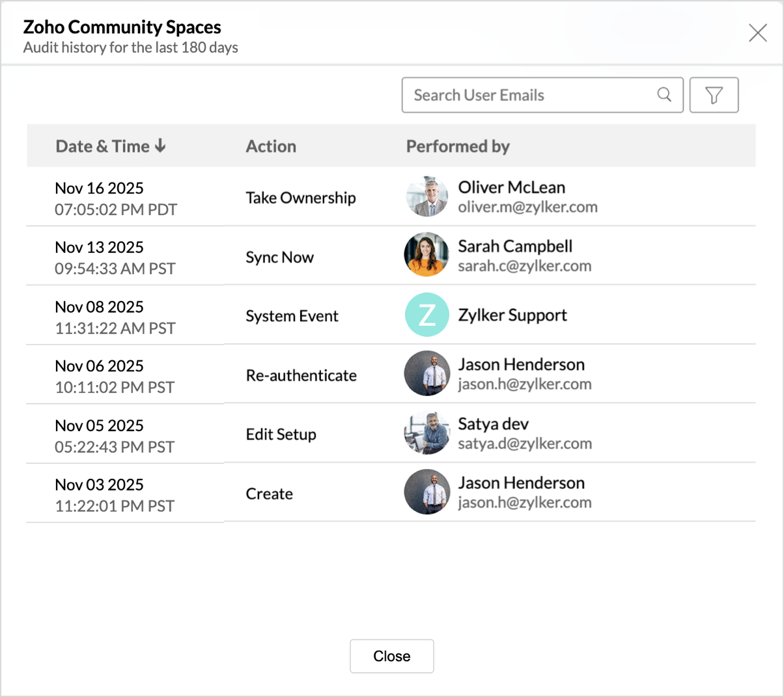Click the sarah.c@zylker.com email address
Screen dimensions: 784x697
[524, 266]
